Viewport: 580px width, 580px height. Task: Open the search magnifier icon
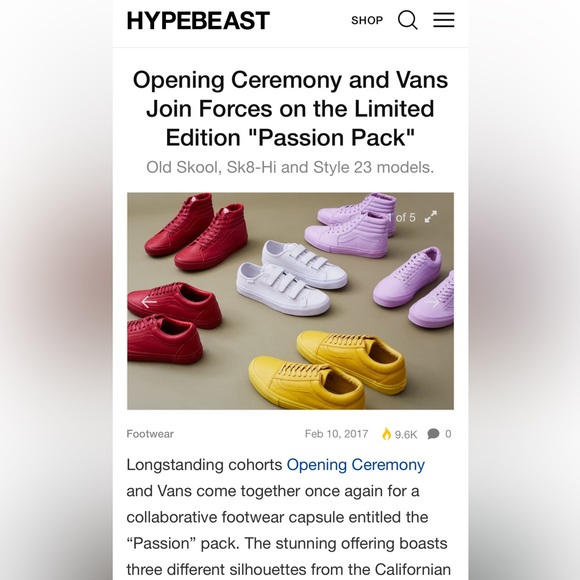(x=408, y=20)
